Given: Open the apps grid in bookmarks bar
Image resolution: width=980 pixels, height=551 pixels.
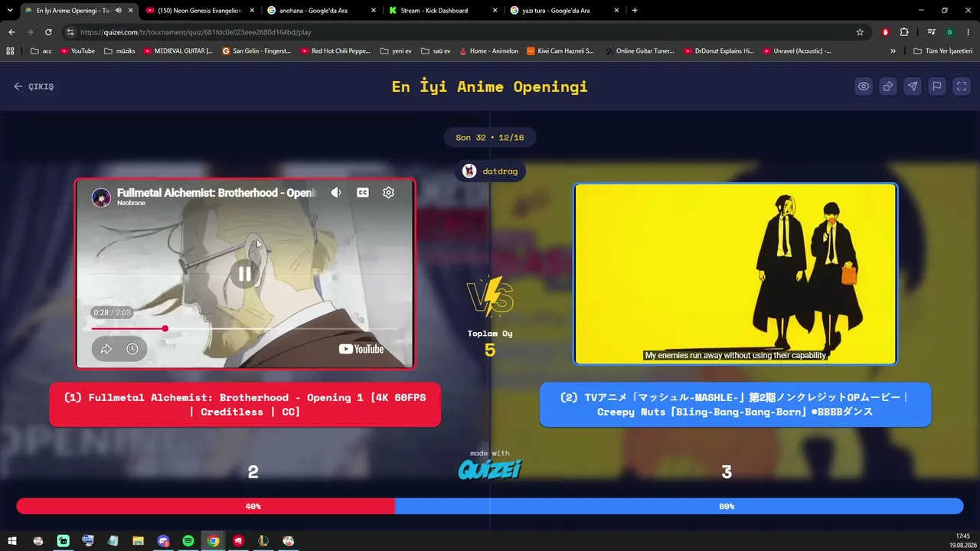Looking at the screenshot, I should click(x=10, y=51).
